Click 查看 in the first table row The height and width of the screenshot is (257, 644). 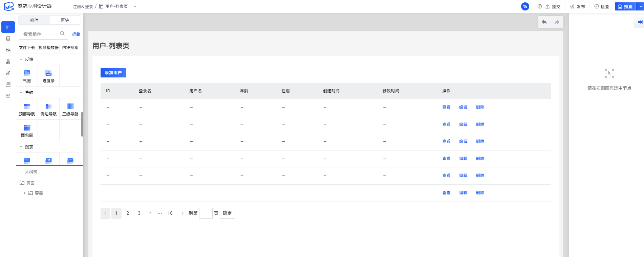click(446, 107)
